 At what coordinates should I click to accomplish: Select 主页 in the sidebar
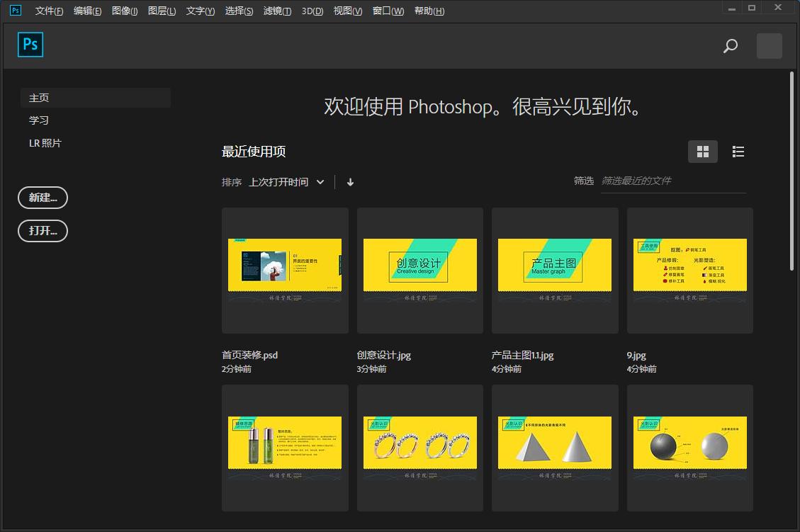click(x=39, y=97)
